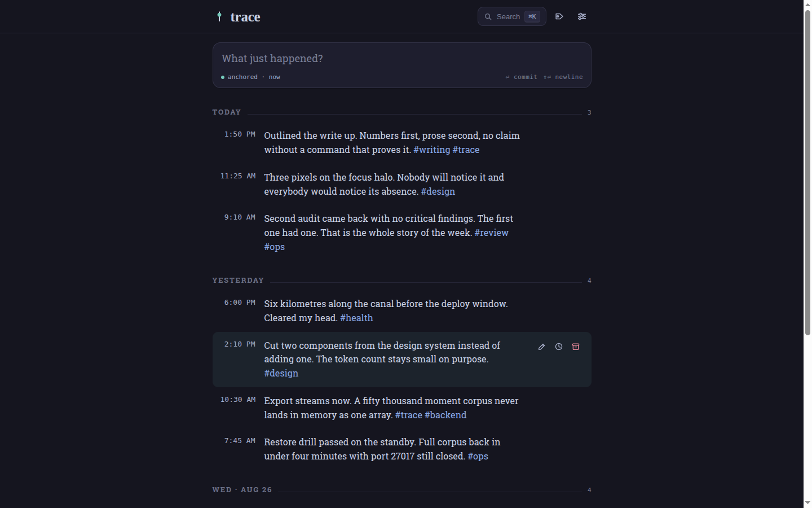
Task: Click the search magnifier icon
Action: (x=488, y=17)
